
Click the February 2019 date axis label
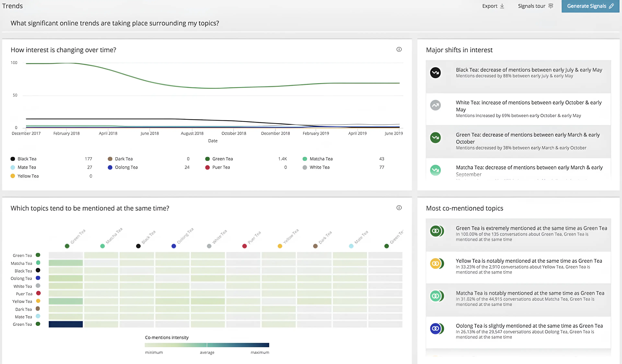click(x=316, y=133)
